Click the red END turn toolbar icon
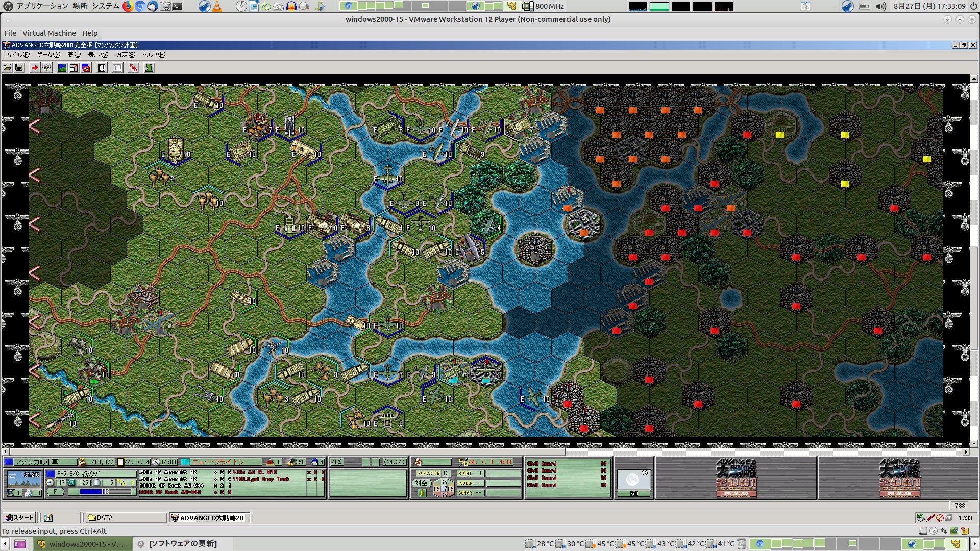Image resolution: width=980 pixels, height=551 pixels. pos(133,68)
